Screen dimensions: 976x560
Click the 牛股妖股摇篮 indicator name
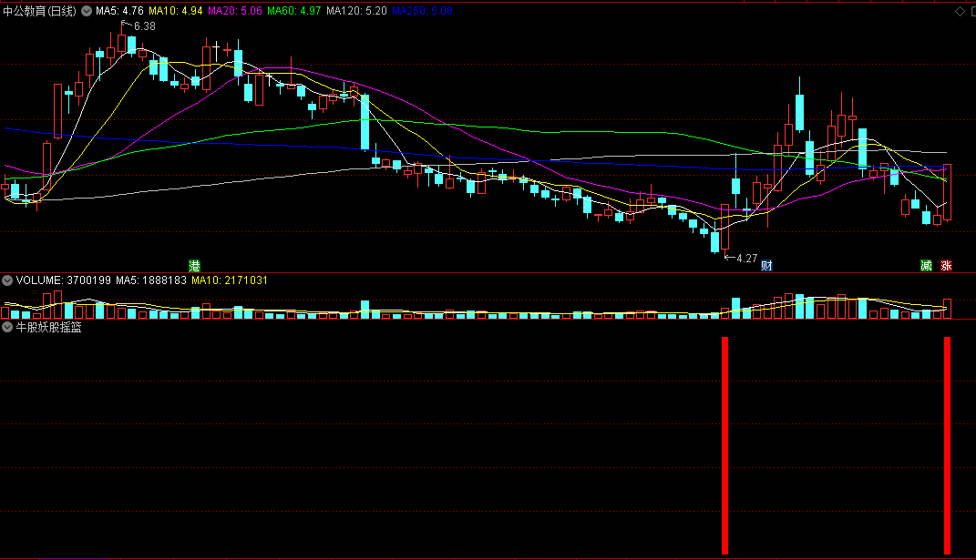click(48, 327)
